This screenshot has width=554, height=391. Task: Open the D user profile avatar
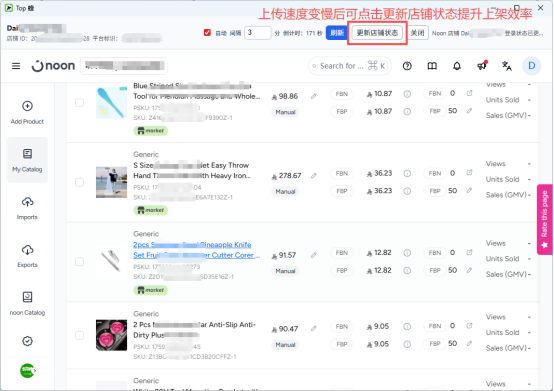point(531,66)
